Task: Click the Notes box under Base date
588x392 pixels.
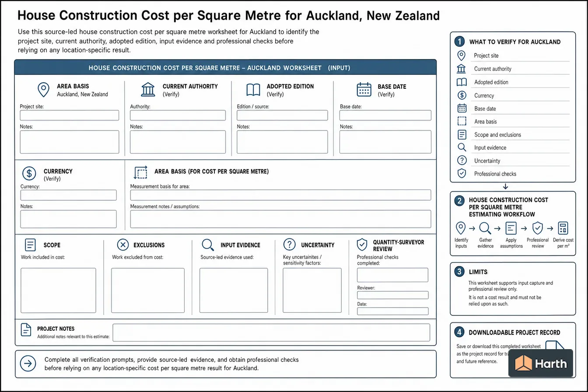Action: [x=385, y=142]
